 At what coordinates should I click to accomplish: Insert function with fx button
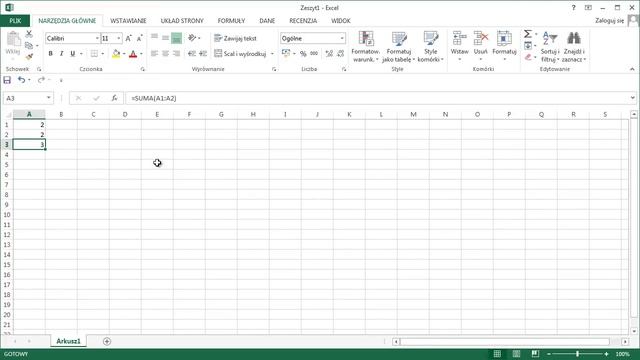(114, 98)
